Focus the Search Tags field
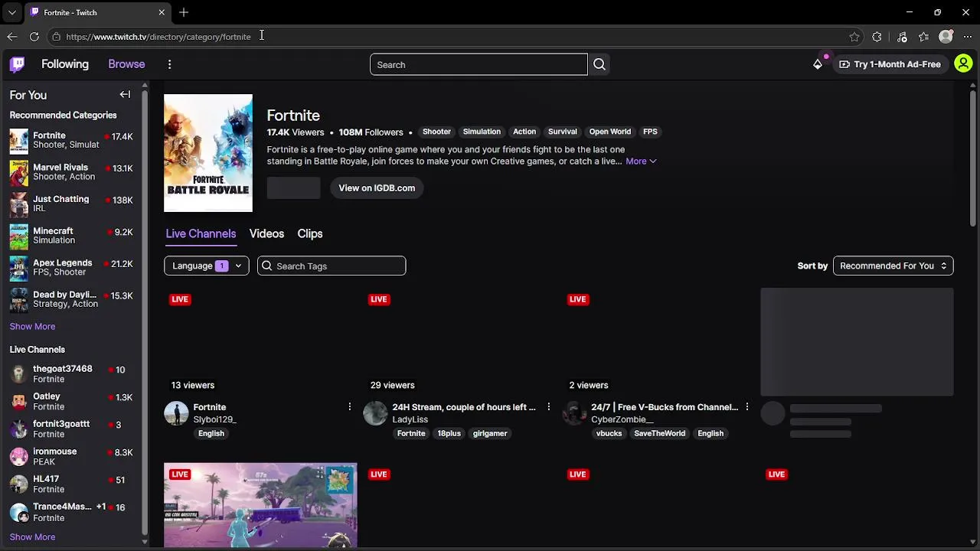Image resolution: width=980 pixels, height=551 pixels. click(x=332, y=266)
